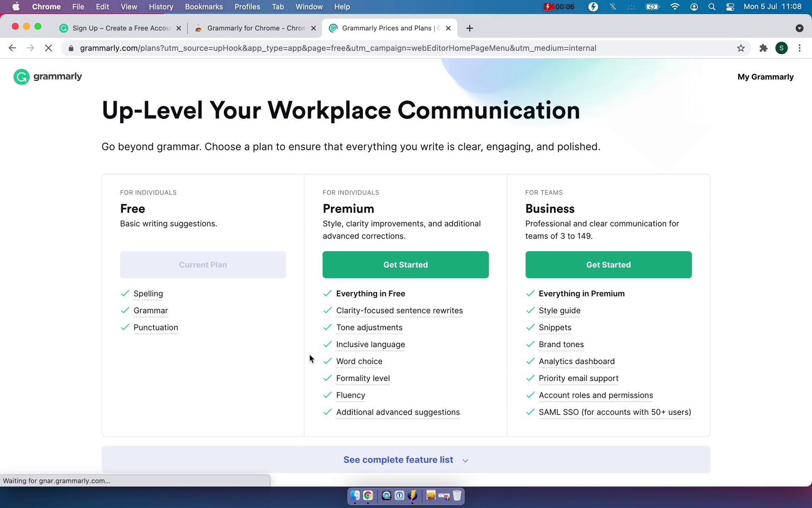Click SAML SSO feature
This screenshot has width=812, height=508.
click(x=615, y=412)
